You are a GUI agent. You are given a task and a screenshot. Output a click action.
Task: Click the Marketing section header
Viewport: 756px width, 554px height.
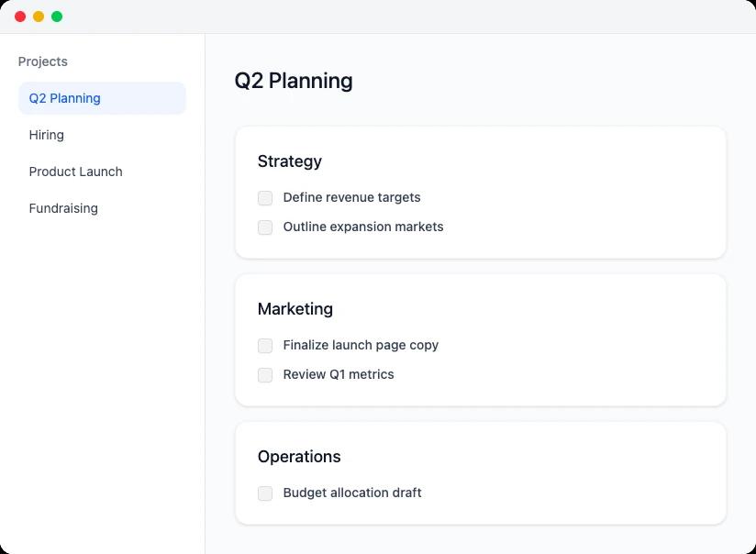click(295, 309)
